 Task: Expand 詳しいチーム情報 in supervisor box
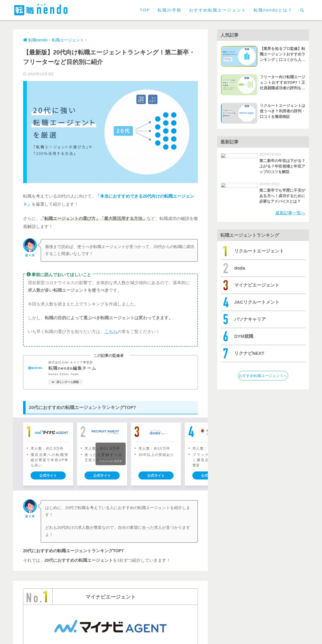(65, 382)
